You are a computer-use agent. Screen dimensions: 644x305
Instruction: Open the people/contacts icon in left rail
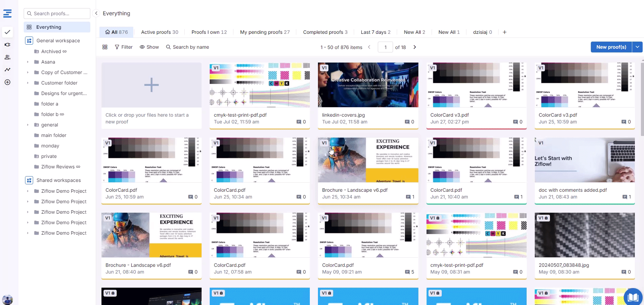(7, 57)
